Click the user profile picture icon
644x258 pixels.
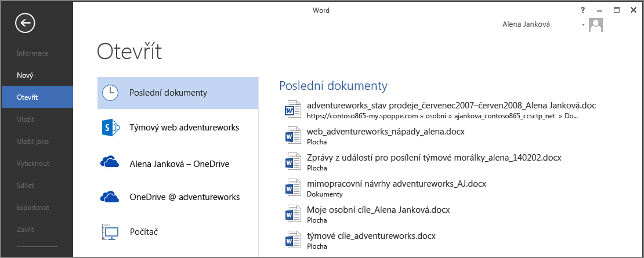(x=595, y=24)
